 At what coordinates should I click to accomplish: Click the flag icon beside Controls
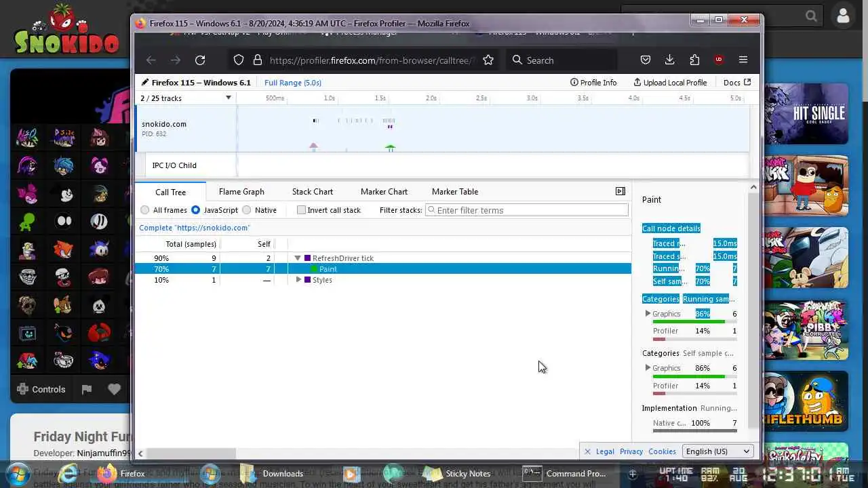87,389
